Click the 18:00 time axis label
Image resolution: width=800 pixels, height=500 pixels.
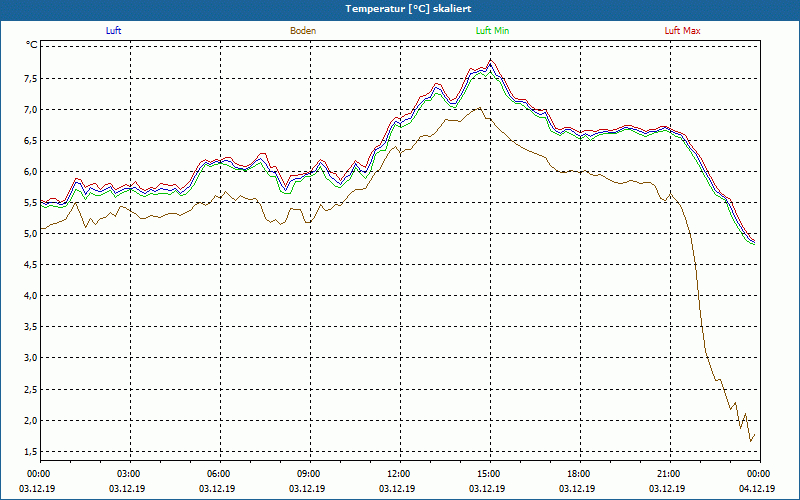(x=580, y=474)
